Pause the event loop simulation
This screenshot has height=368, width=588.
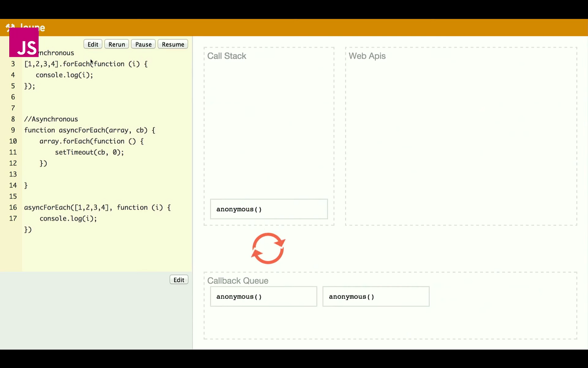pyautogui.click(x=143, y=44)
